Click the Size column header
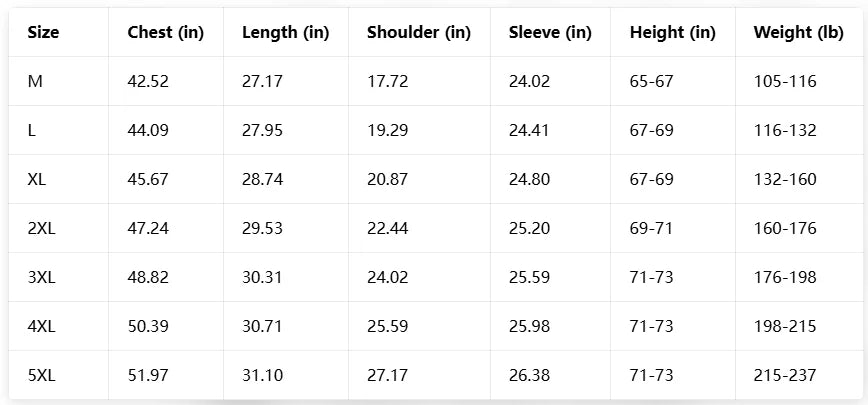Viewport: 868px width, 405px height. [x=43, y=32]
